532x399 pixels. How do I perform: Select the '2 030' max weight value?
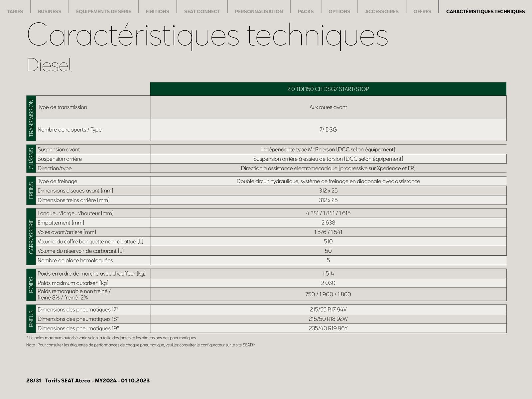coord(328,283)
